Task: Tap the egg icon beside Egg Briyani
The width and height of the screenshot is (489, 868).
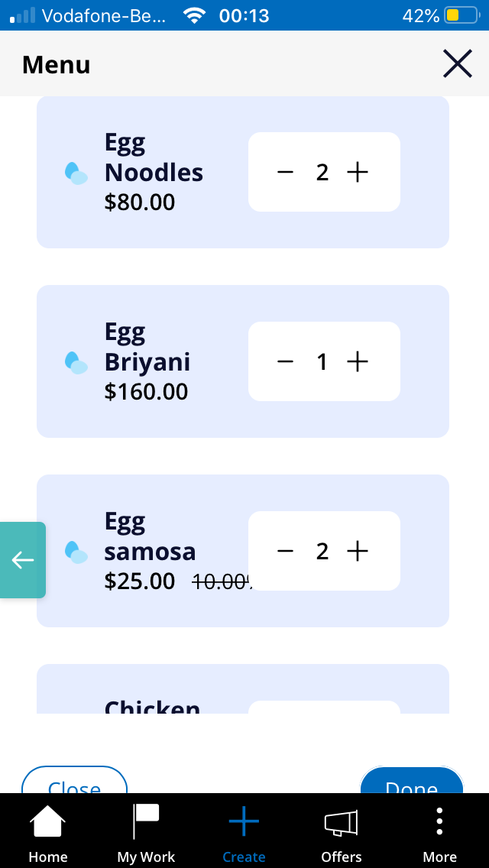Action: (76, 363)
